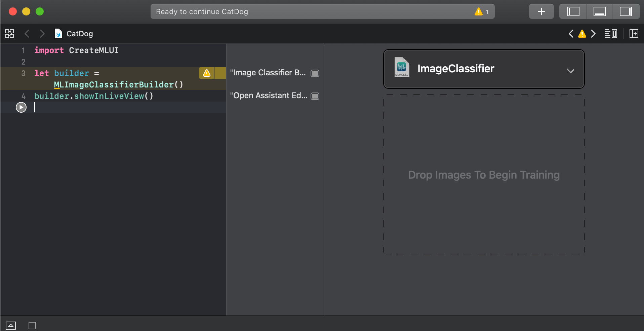Open the related items grid menu
This screenshot has height=331, width=644.
(9, 34)
